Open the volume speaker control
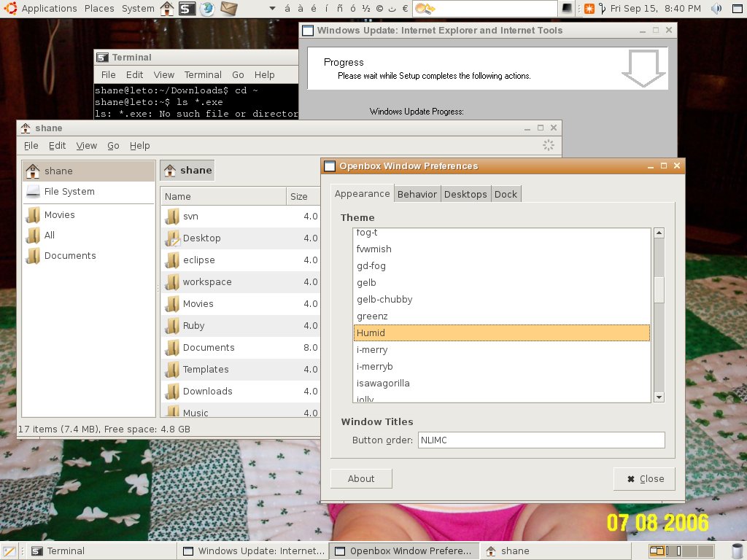The image size is (747, 560). (x=716, y=9)
